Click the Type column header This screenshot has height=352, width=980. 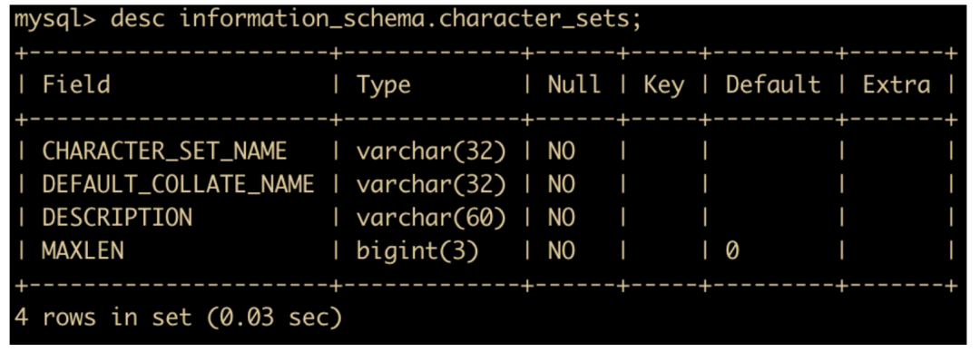[x=384, y=85]
